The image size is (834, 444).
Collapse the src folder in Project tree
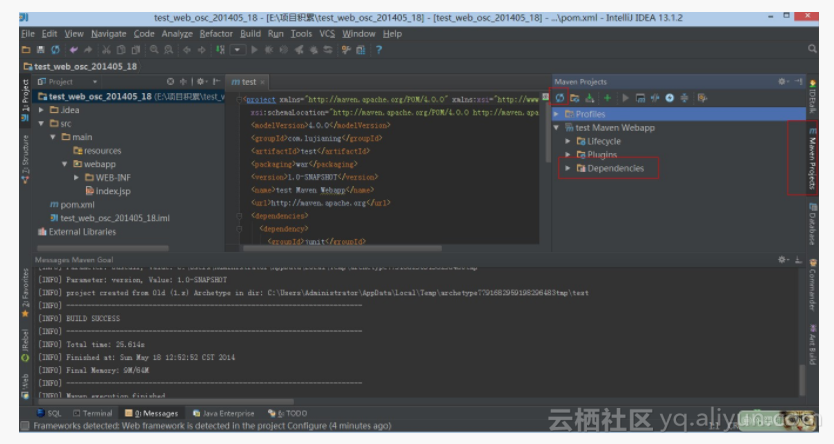[x=41, y=123]
